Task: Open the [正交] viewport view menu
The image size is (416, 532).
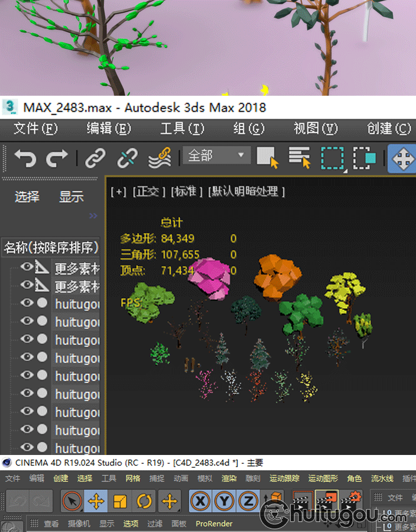Action: pos(149,192)
